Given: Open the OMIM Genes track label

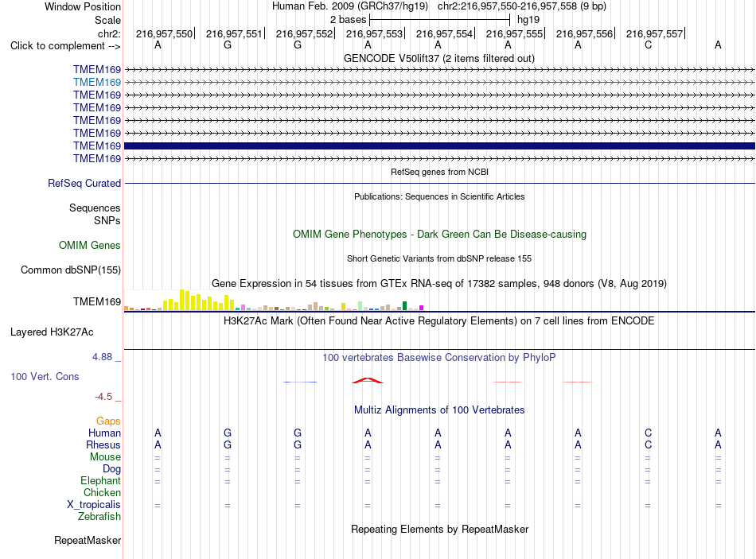Looking at the screenshot, I should pos(89,245).
